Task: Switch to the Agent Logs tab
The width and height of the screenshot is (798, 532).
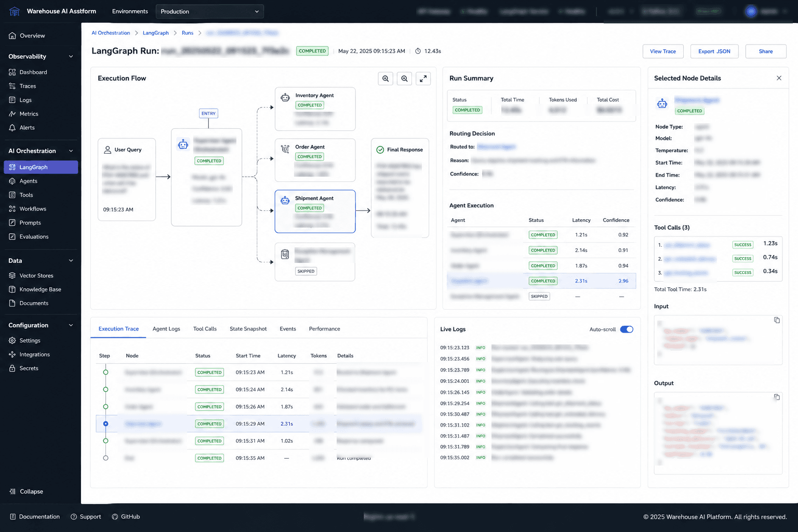Action: (x=166, y=329)
